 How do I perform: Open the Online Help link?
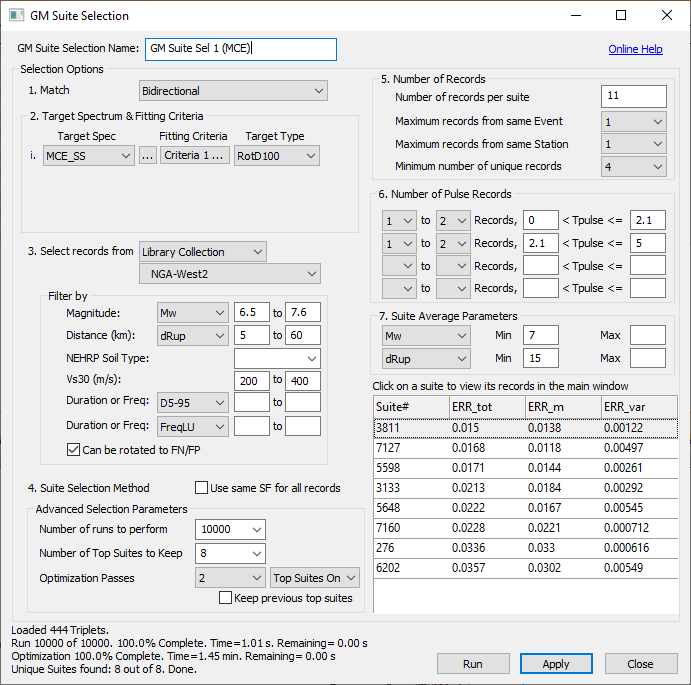pyautogui.click(x=635, y=49)
